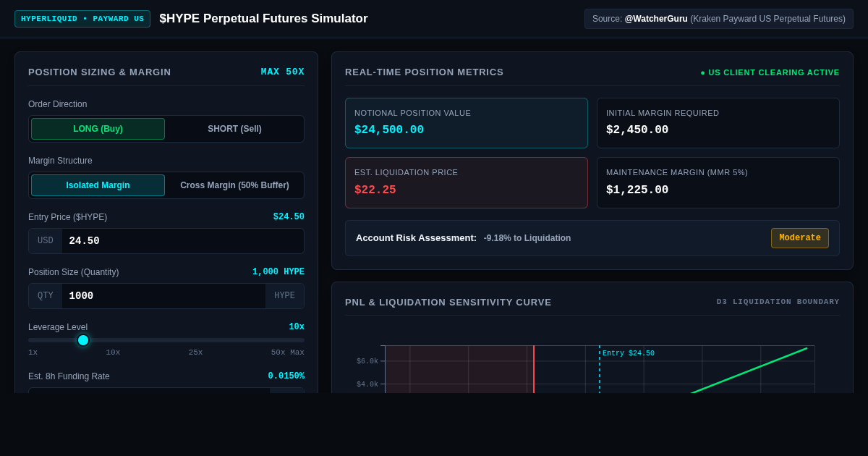This screenshot has height=456, width=868.
Task: Click the red liquidation boundary line in chart
Action: point(534,369)
